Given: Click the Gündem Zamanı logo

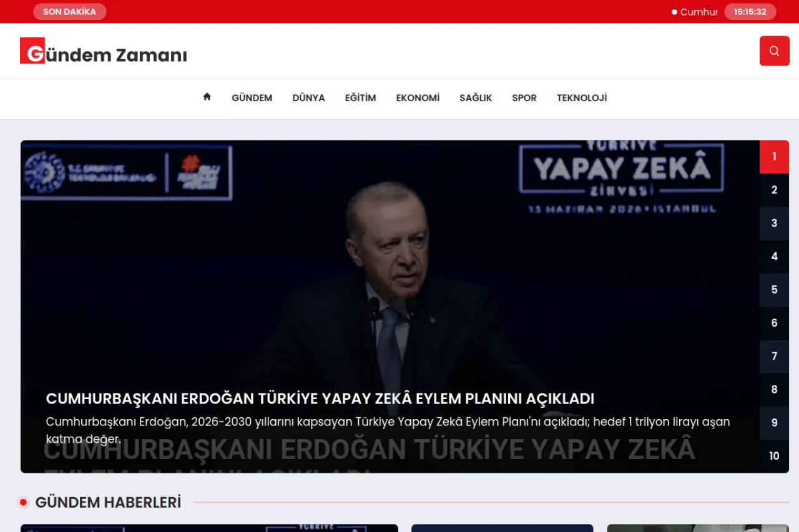Looking at the screenshot, I should coord(104,51).
